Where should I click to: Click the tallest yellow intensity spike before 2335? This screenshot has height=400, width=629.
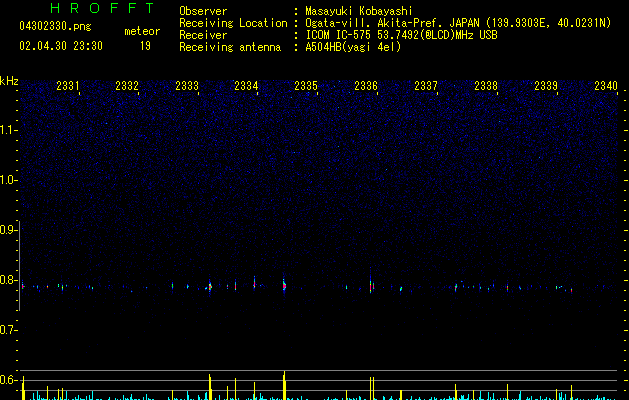284,385
